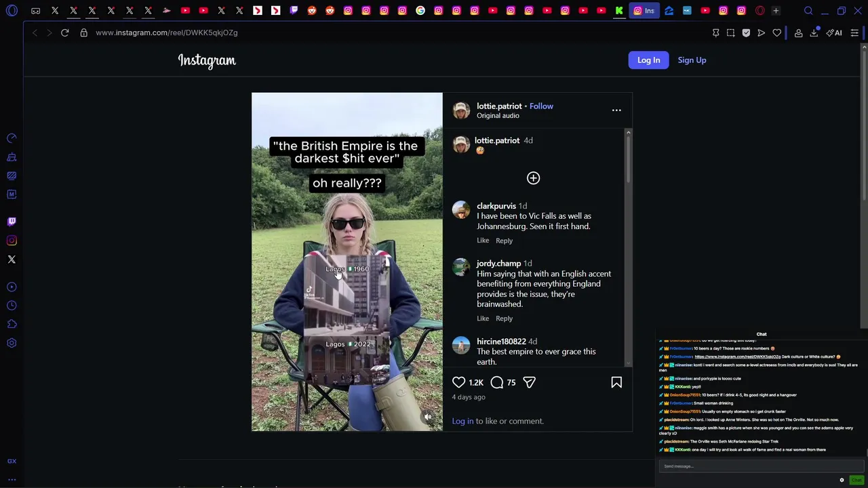Open the AI assistant button
This screenshot has width=868, height=488.
[x=834, y=33]
